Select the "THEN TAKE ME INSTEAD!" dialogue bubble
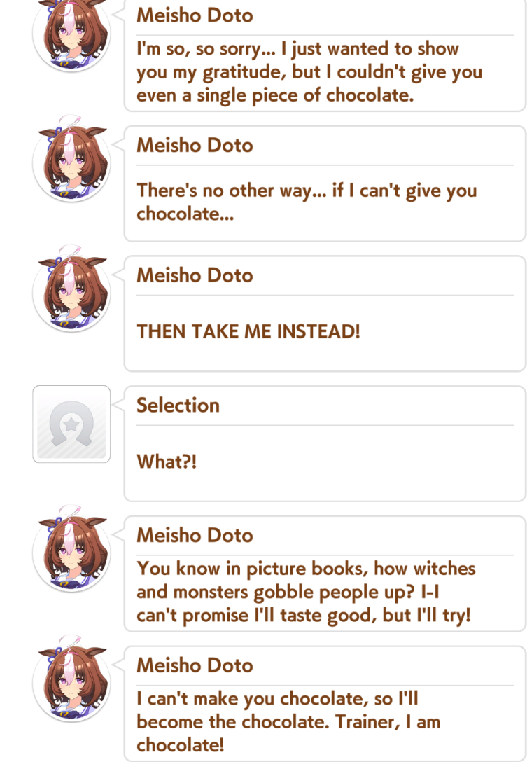 325,314
